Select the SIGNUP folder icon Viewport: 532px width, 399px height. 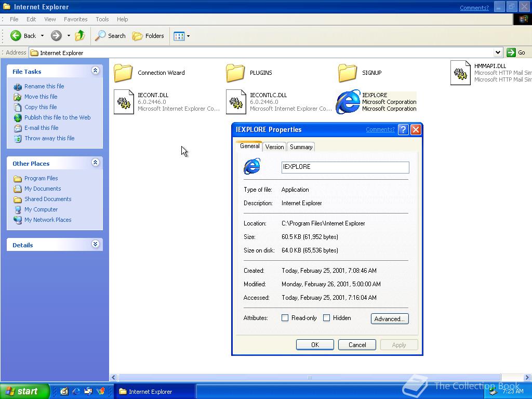point(348,73)
